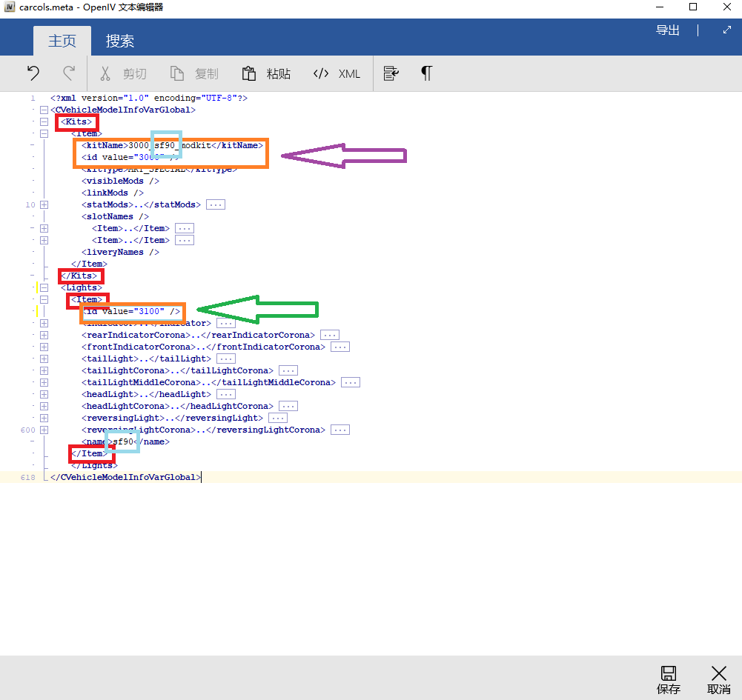This screenshot has width=742, height=700.
Task: Collapse the Kits node fold marker
Action: tap(44, 121)
